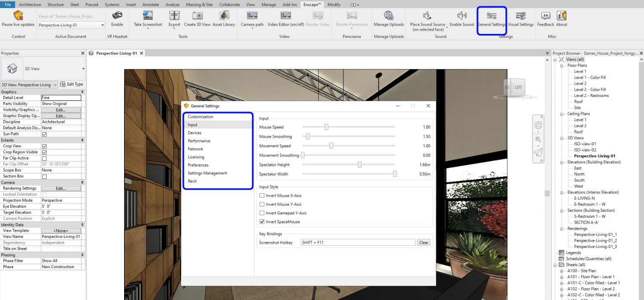Click the Pause live updates icon
Viewport: 644px width, 300px height.
(x=18, y=16)
